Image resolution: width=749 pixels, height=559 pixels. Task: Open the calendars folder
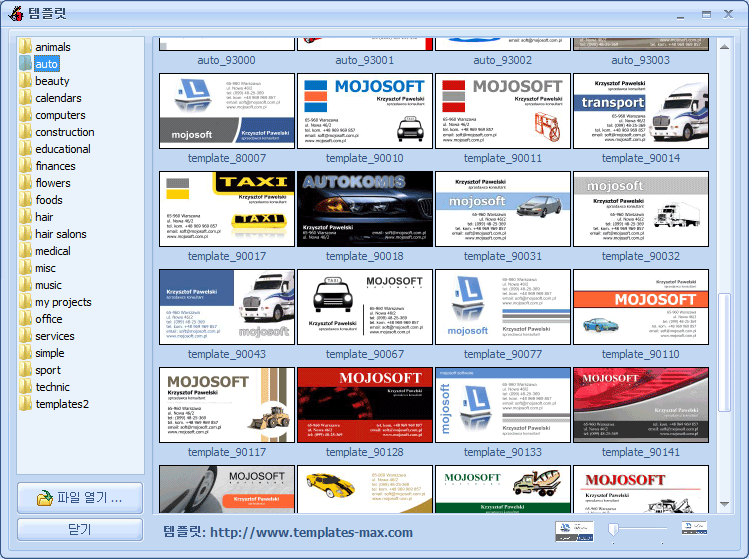tap(58, 98)
